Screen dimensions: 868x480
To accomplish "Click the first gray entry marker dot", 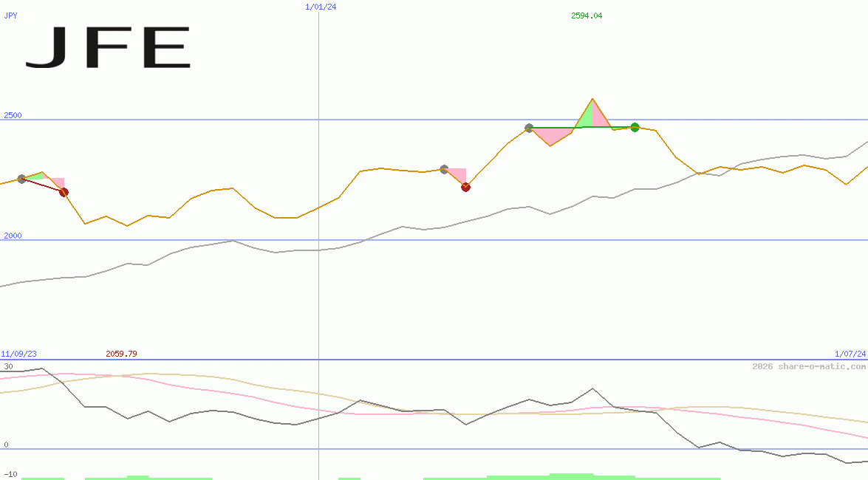I will coord(21,179).
